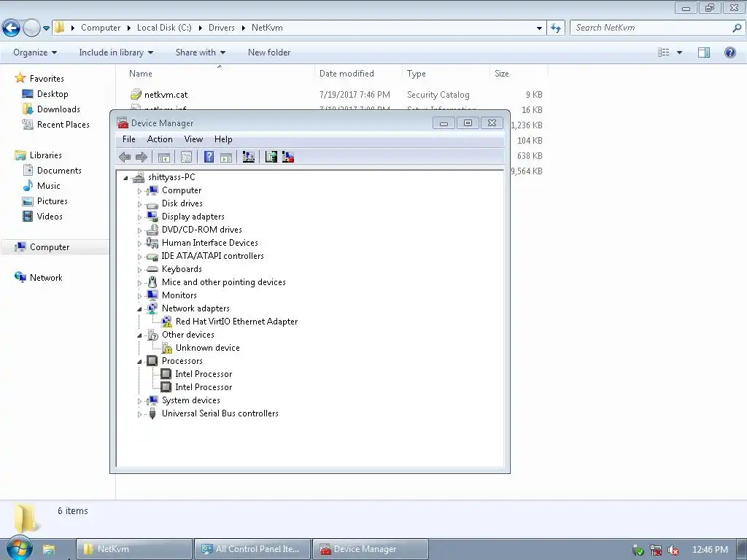Click the address bar refresh button
Image resolution: width=747 pixels, height=560 pixels.
pos(556,28)
